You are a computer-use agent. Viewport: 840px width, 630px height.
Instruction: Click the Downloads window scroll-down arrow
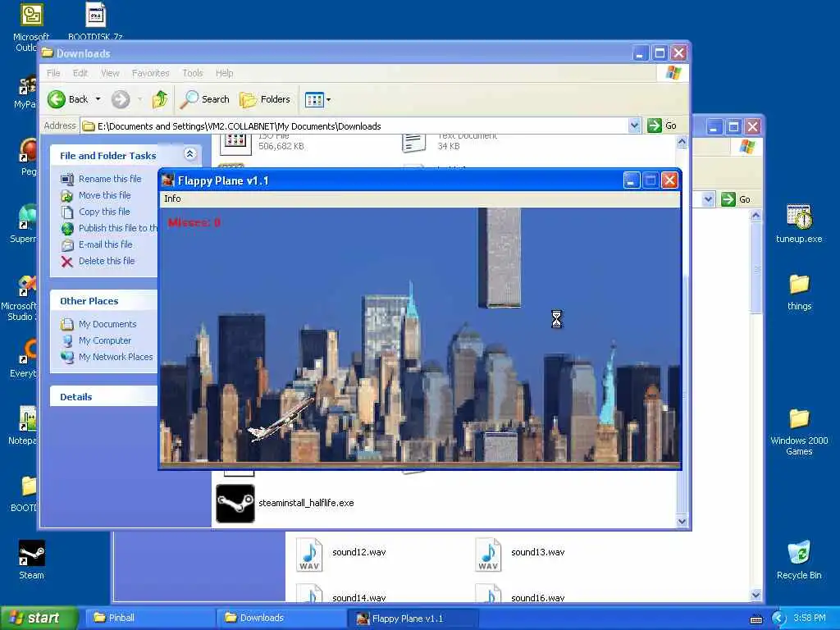[682, 521]
